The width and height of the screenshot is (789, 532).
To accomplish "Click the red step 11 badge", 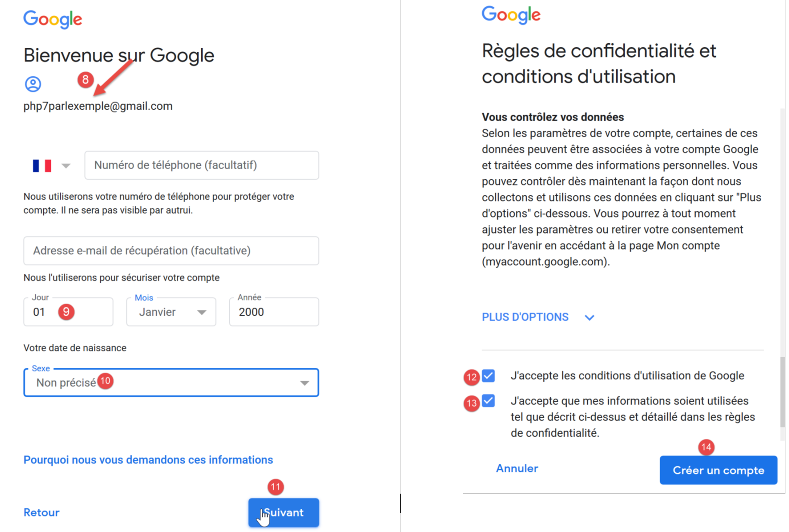I will [x=276, y=487].
